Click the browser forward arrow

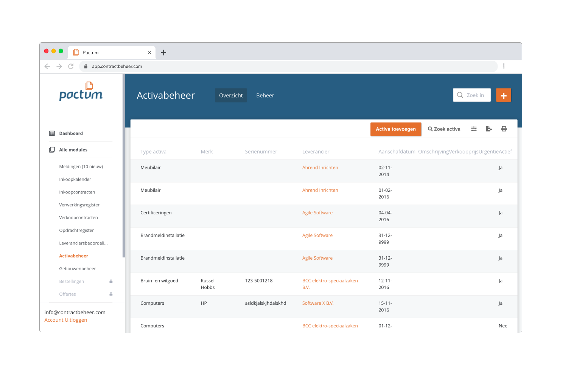coord(59,66)
